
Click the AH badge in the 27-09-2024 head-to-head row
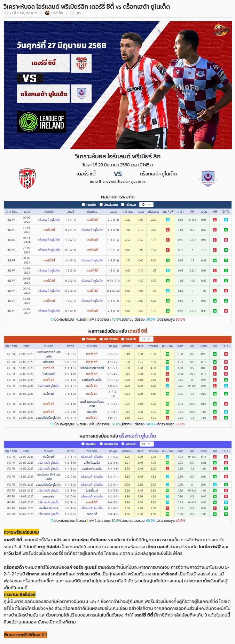(215, 250)
